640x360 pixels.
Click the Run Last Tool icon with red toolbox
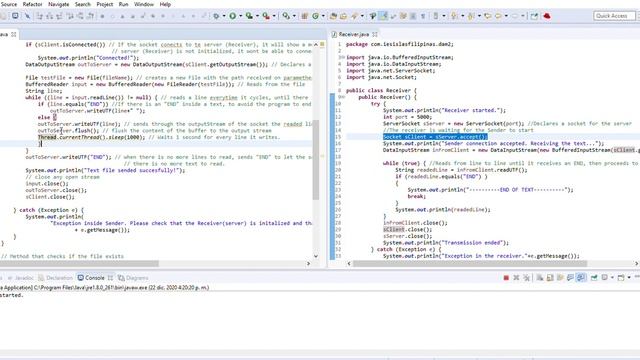click(266, 16)
